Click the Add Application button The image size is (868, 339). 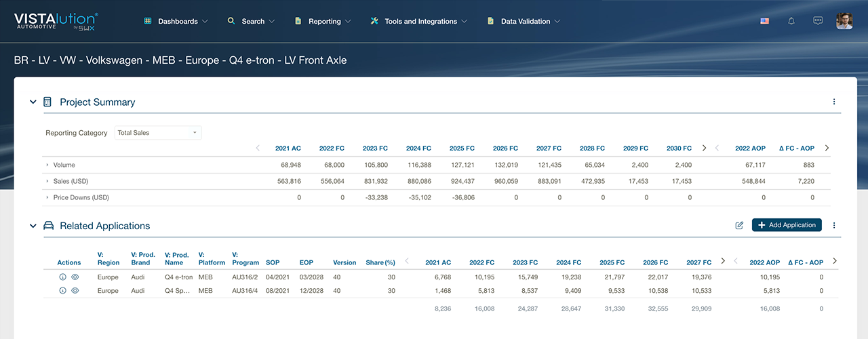(x=787, y=225)
